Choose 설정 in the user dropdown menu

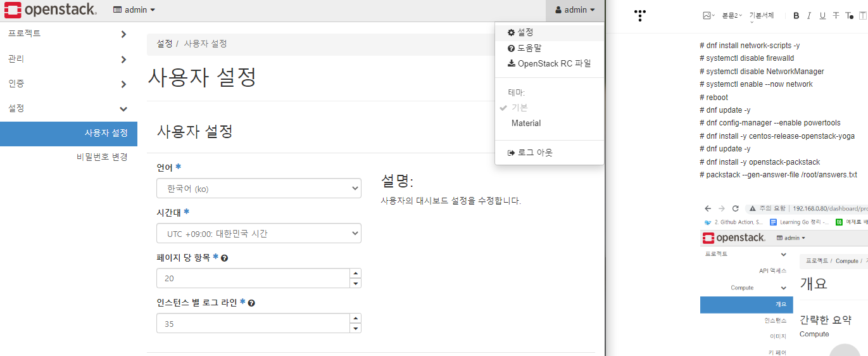point(549,32)
